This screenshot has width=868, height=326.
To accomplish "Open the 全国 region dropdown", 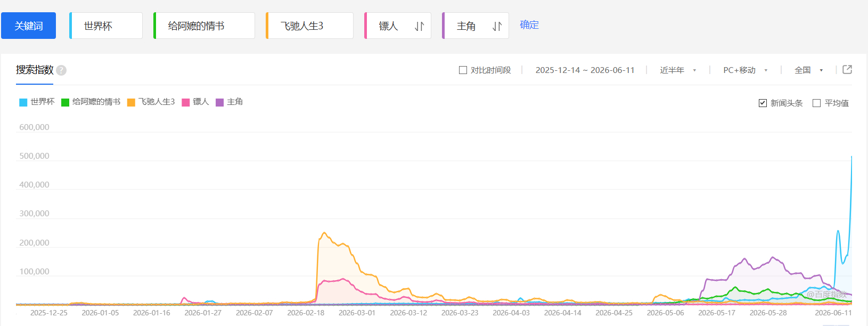I will pos(809,70).
